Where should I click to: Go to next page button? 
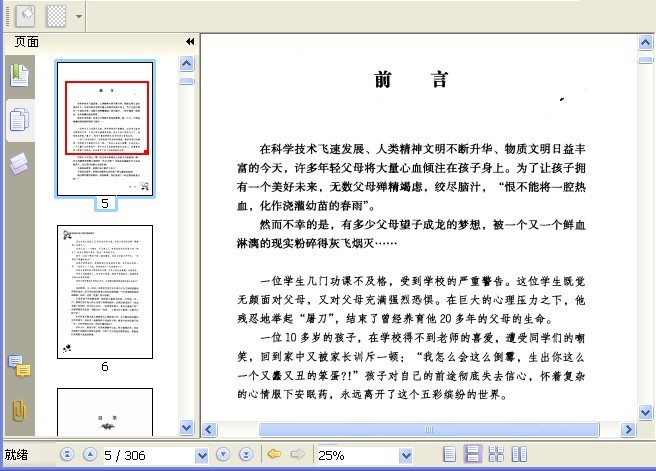tap(223, 454)
